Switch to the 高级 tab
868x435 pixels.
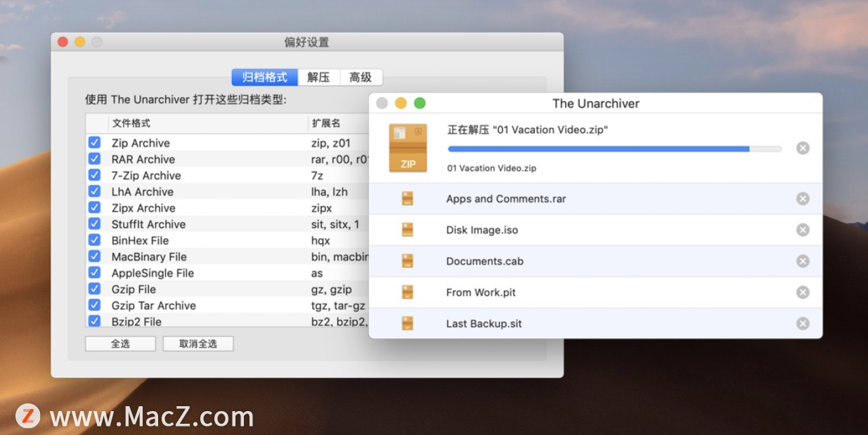point(361,77)
